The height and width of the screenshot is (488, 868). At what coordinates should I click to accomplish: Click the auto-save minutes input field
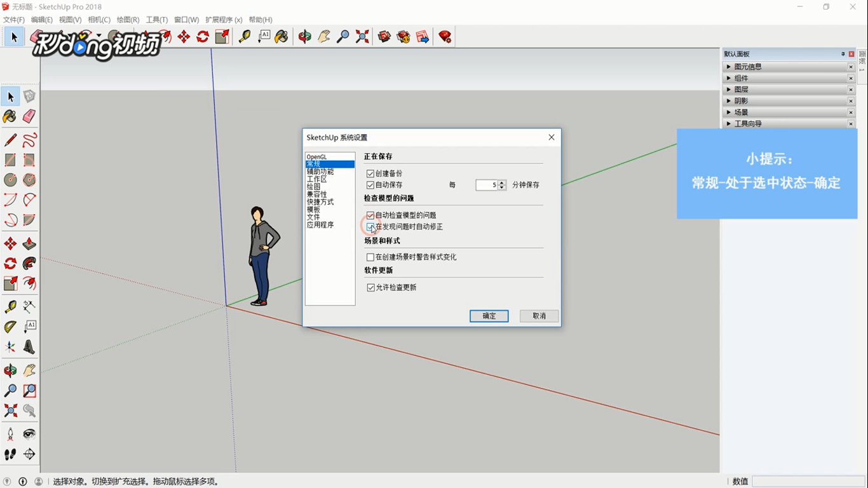coord(487,185)
